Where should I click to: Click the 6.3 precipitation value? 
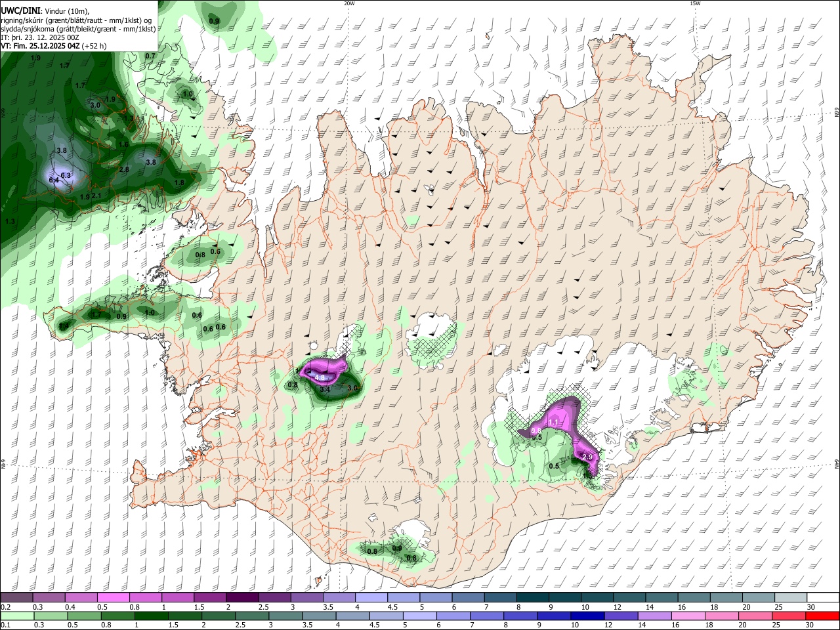coord(66,175)
